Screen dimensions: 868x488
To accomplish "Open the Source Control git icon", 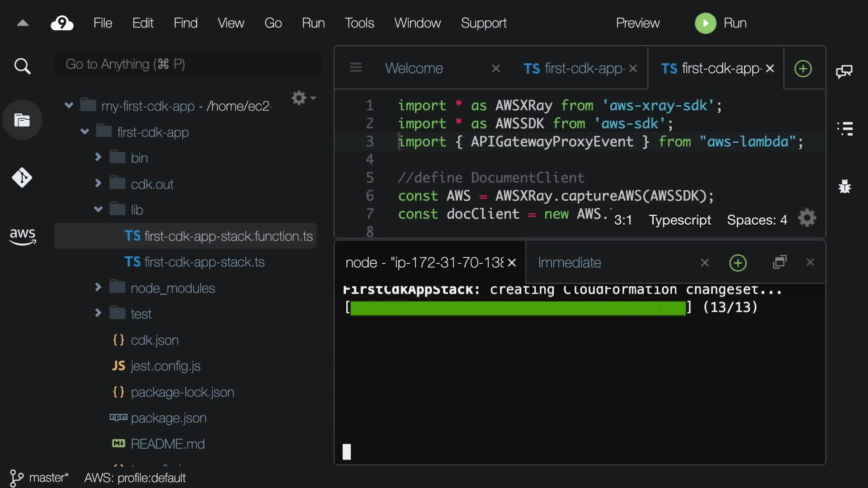I will pos(22,178).
